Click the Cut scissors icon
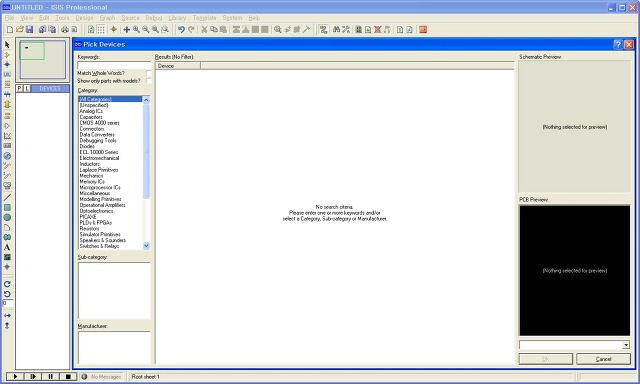The width and height of the screenshot is (640, 384). pyautogui.click(x=204, y=29)
